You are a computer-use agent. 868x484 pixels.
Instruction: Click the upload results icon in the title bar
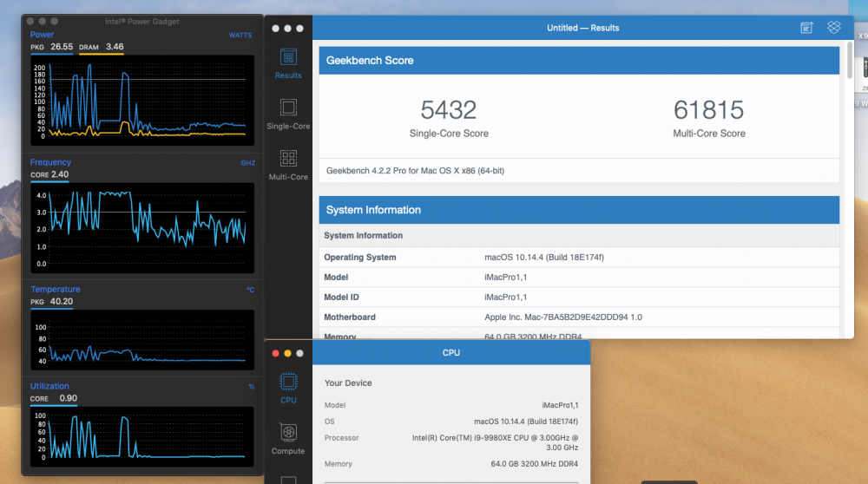tap(806, 28)
